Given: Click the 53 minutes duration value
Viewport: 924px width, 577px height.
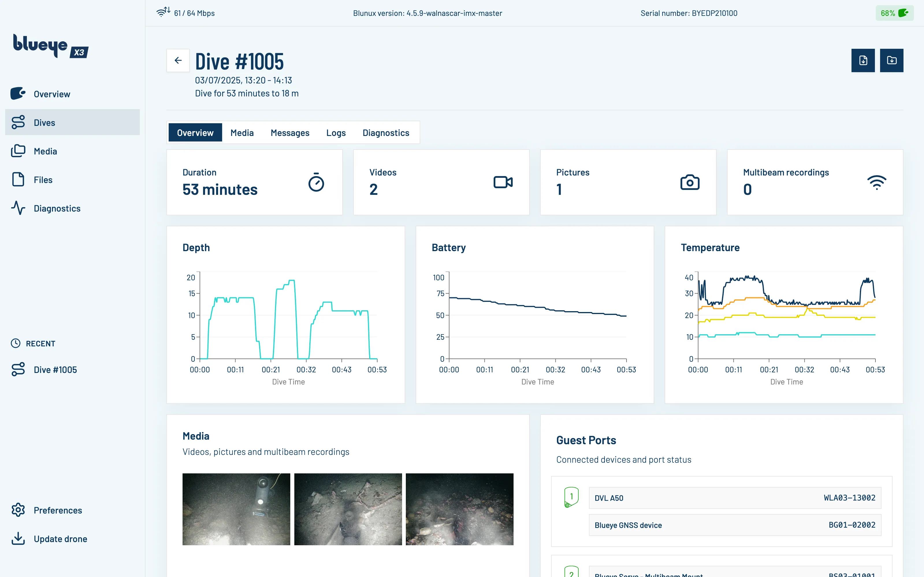Looking at the screenshot, I should tap(220, 189).
